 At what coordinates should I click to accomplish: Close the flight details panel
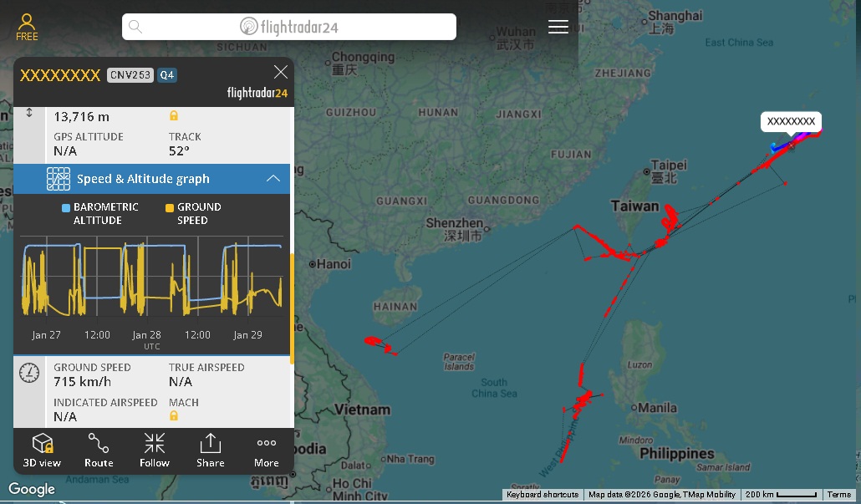[x=281, y=72]
